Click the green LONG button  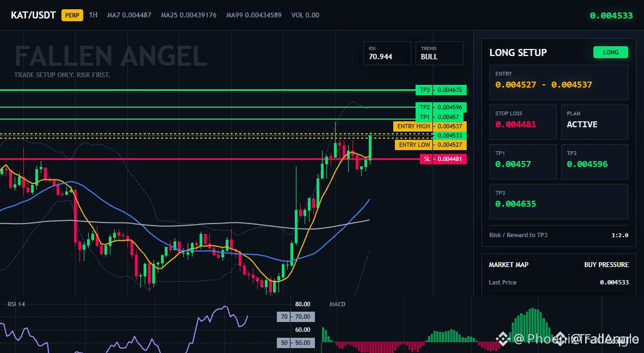(x=611, y=52)
